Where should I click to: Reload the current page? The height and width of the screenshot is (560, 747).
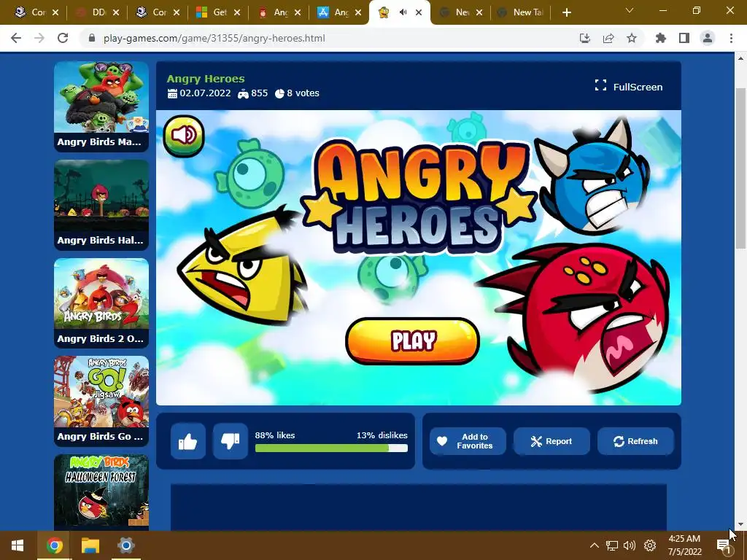tap(63, 38)
